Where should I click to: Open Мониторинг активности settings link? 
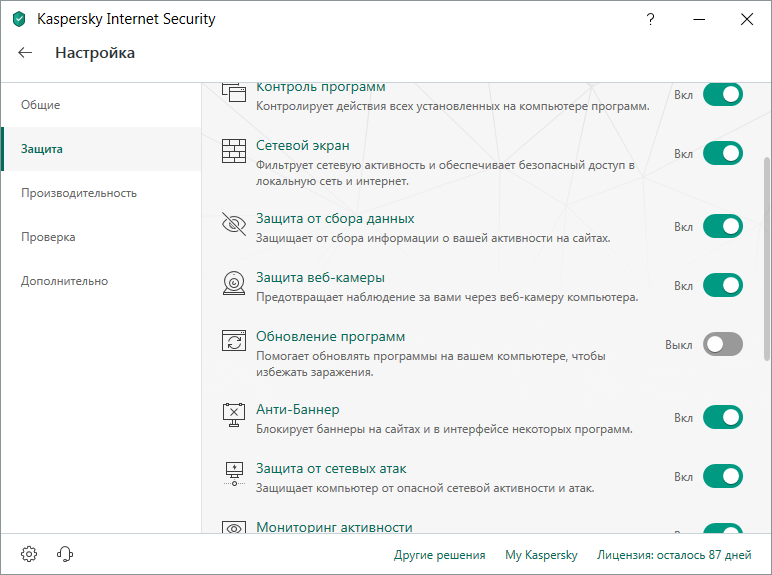[x=334, y=527]
